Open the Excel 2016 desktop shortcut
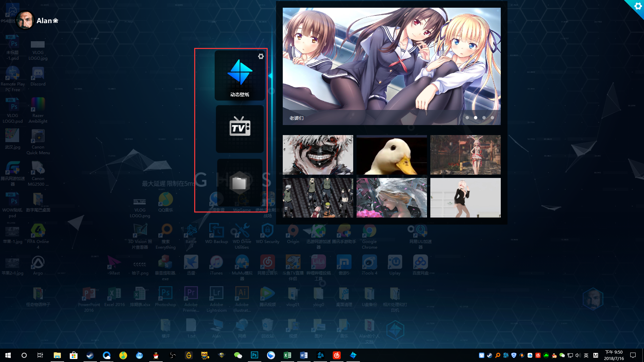 coord(114,297)
